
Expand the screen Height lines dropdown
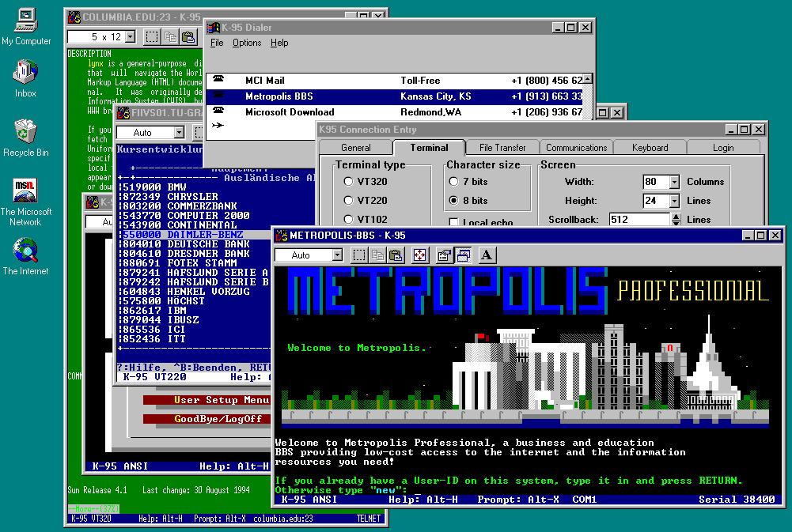click(x=674, y=201)
